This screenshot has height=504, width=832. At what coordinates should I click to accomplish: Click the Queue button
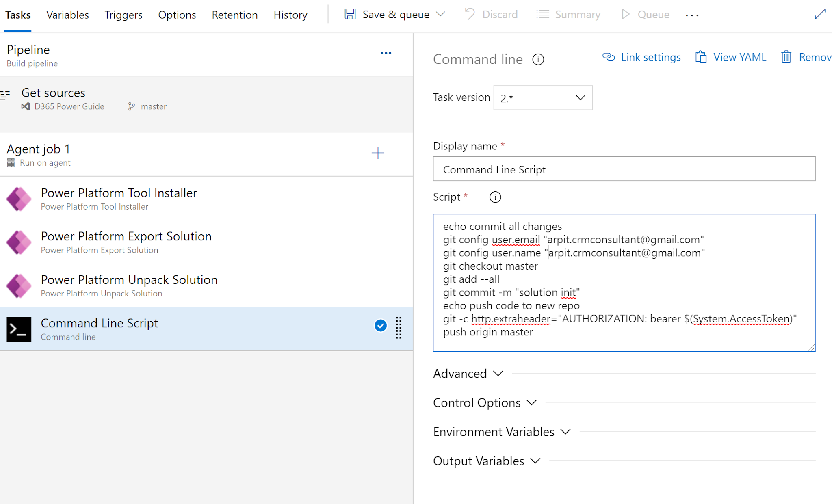pyautogui.click(x=645, y=14)
